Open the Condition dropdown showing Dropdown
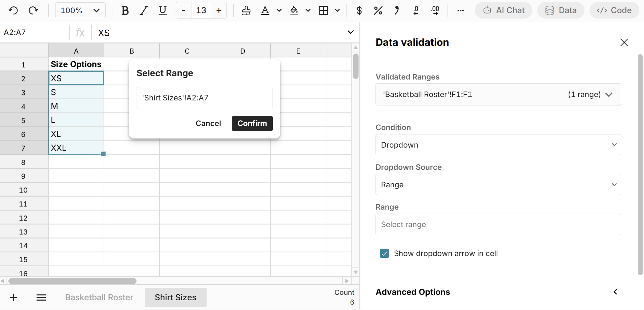This screenshot has height=310, width=644. pyautogui.click(x=498, y=145)
